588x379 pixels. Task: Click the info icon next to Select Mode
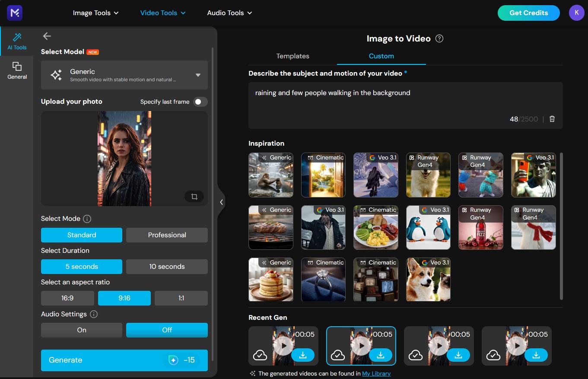(87, 219)
